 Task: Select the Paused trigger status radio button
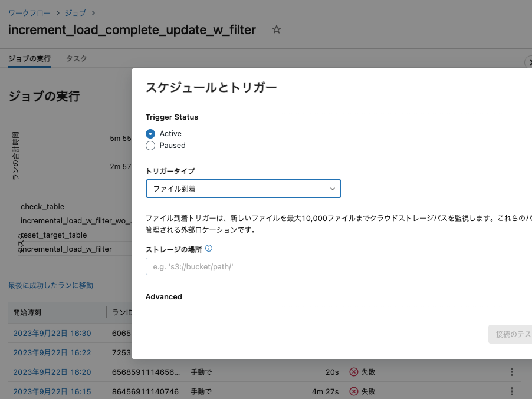click(x=150, y=146)
